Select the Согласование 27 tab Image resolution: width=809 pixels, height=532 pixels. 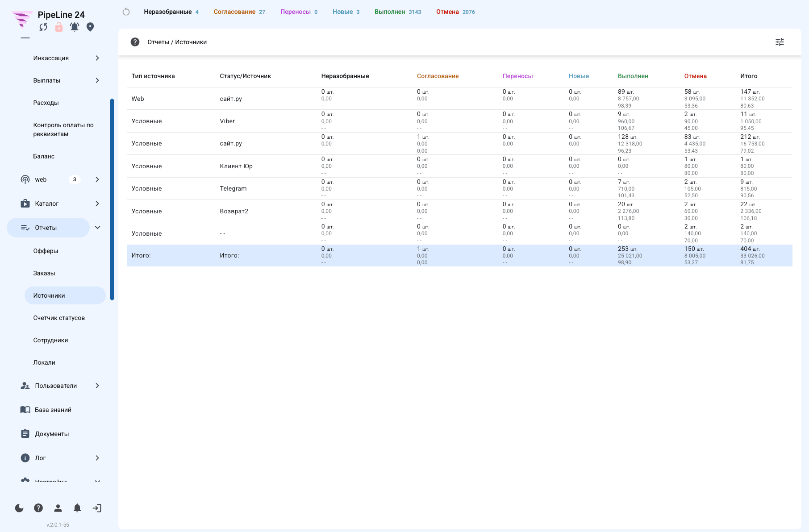239,12
